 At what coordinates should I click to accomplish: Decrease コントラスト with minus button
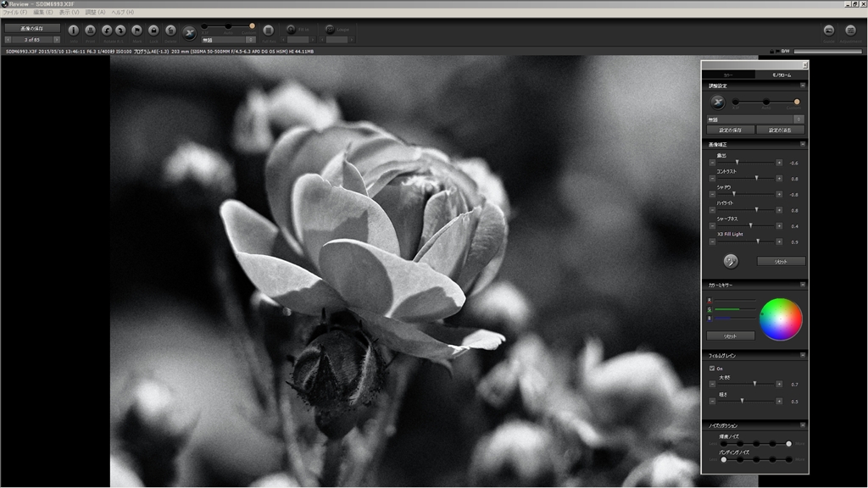pos(712,179)
